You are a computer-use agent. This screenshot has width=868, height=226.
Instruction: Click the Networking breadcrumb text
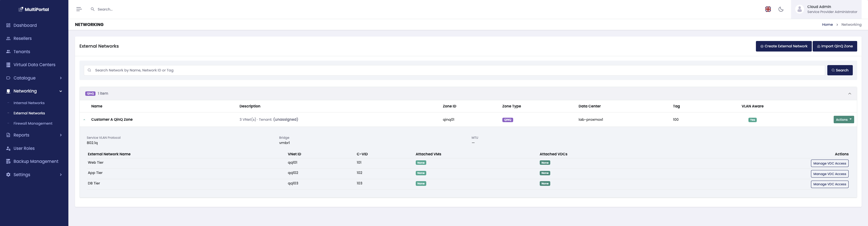(x=851, y=25)
